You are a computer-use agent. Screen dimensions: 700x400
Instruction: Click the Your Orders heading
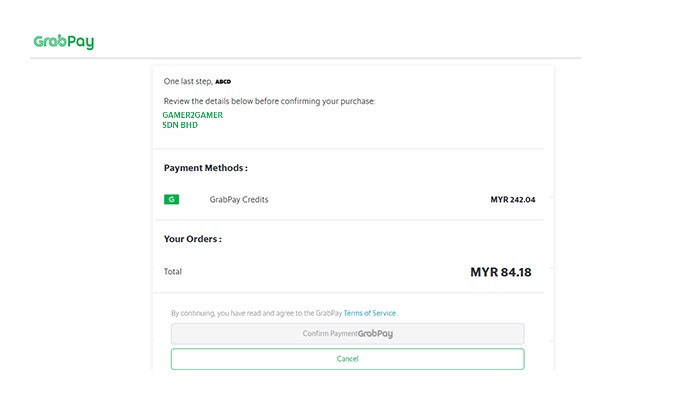(192, 239)
